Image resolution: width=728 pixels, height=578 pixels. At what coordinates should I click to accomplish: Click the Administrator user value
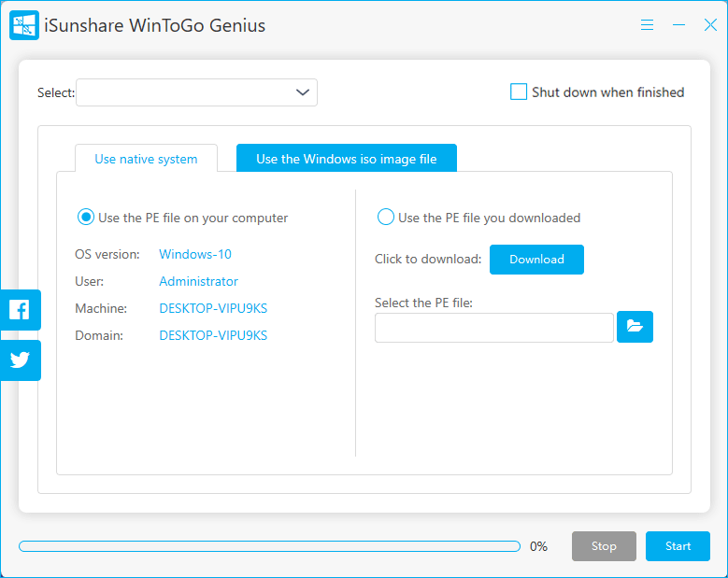[198, 281]
